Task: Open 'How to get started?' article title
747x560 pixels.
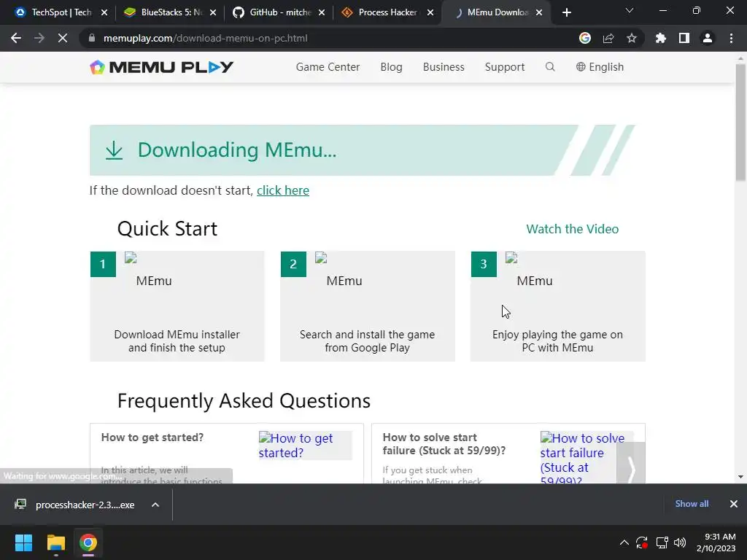Action: pyautogui.click(x=152, y=437)
